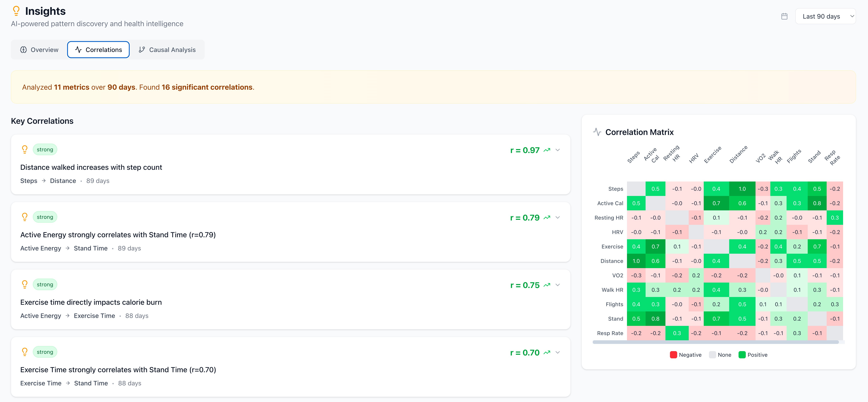Click the Steps–Distance 1.0 matrix cell
This screenshot has height=402, width=868.
pos(742,189)
